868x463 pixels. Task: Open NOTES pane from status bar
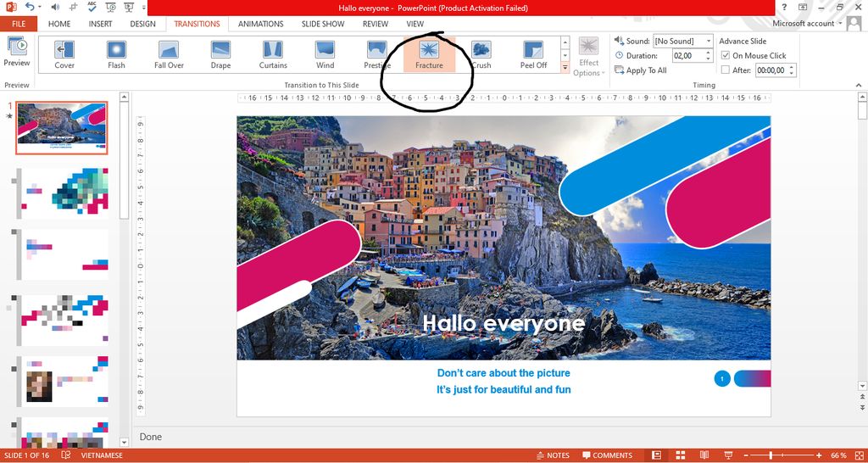554,455
